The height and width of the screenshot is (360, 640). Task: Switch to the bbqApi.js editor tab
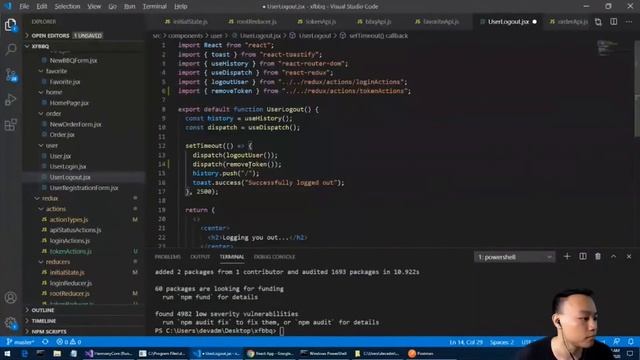click(x=374, y=22)
